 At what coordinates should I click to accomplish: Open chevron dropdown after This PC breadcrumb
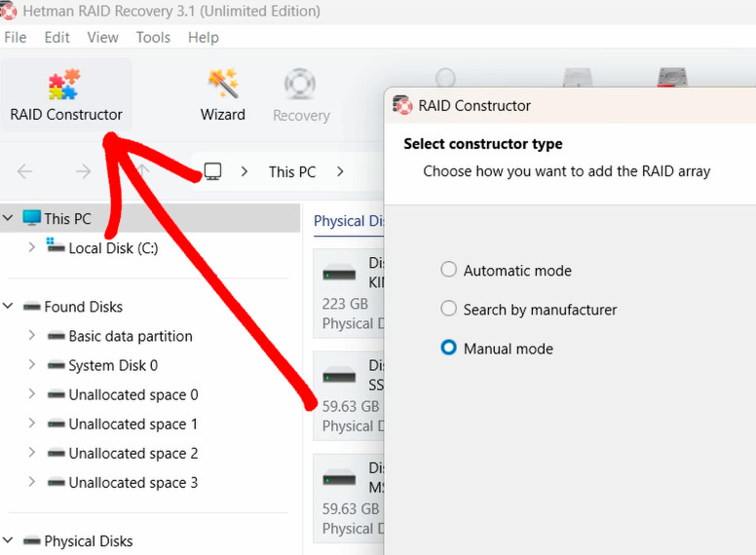(340, 171)
